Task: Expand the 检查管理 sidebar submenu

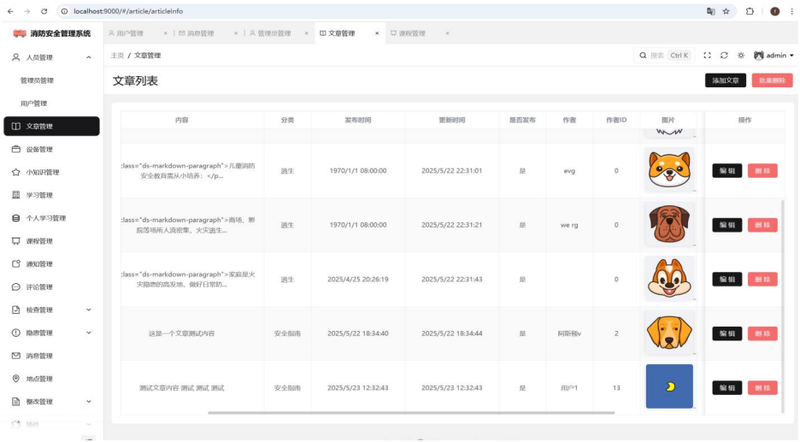Action: coord(89,310)
